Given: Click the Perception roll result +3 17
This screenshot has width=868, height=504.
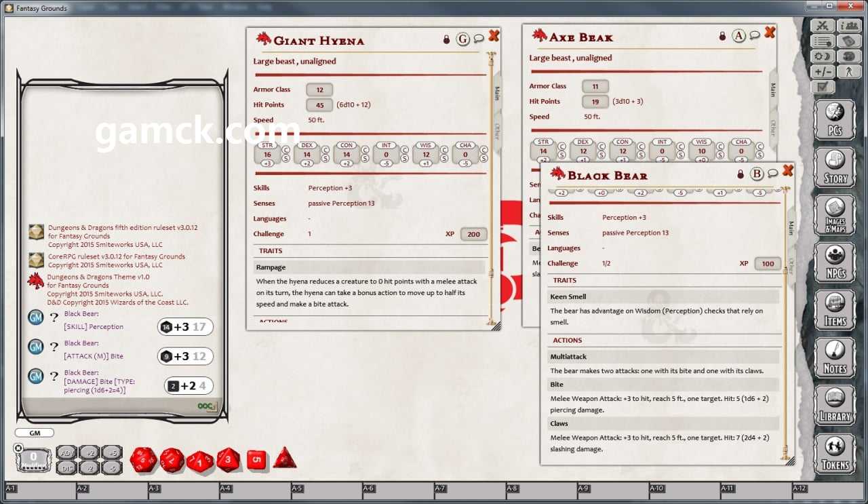Looking at the screenshot, I should pyautogui.click(x=185, y=327).
